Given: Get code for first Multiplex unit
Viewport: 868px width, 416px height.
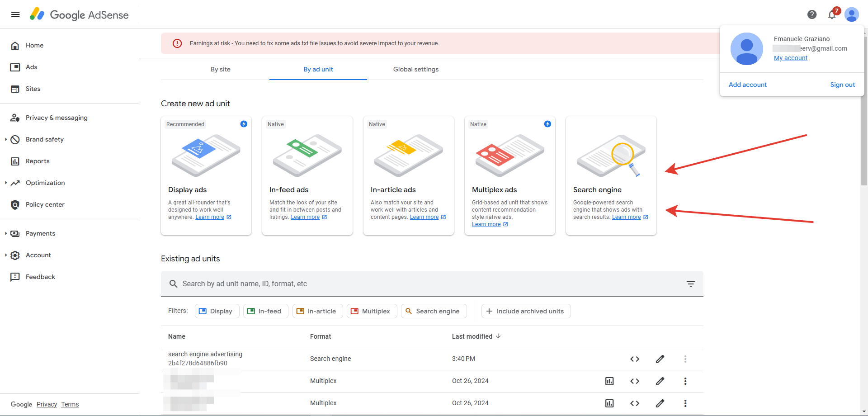Looking at the screenshot, I should (635, 381).
